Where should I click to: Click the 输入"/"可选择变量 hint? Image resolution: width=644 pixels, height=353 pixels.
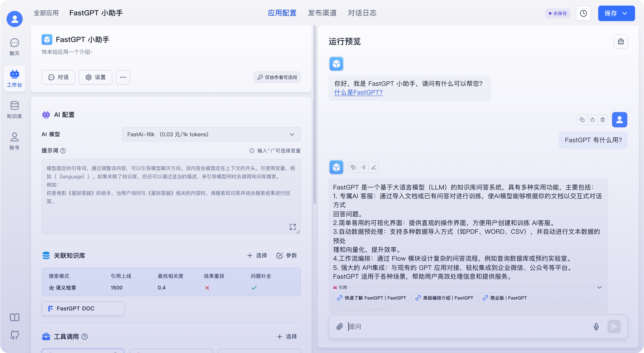pos(275,151)
